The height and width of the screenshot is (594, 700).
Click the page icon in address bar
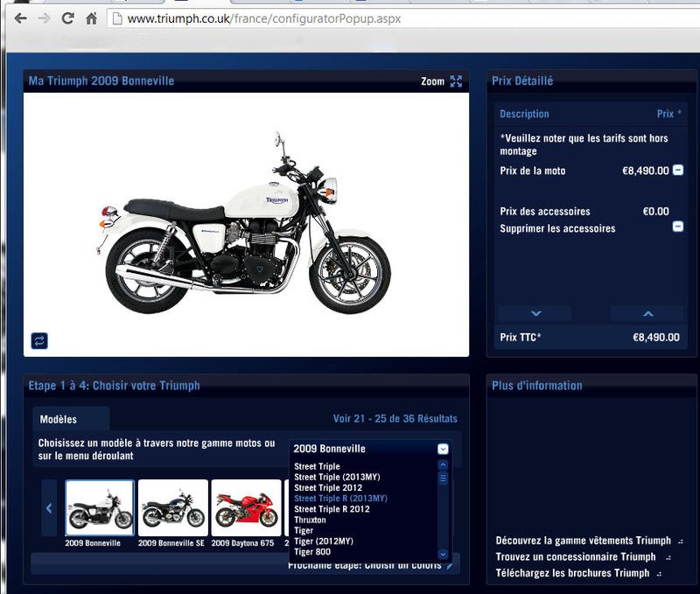coord(117,18)
